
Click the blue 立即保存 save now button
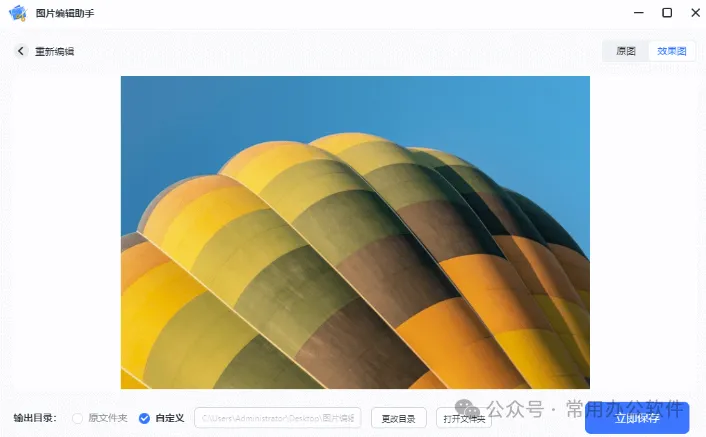coord(637,418)
